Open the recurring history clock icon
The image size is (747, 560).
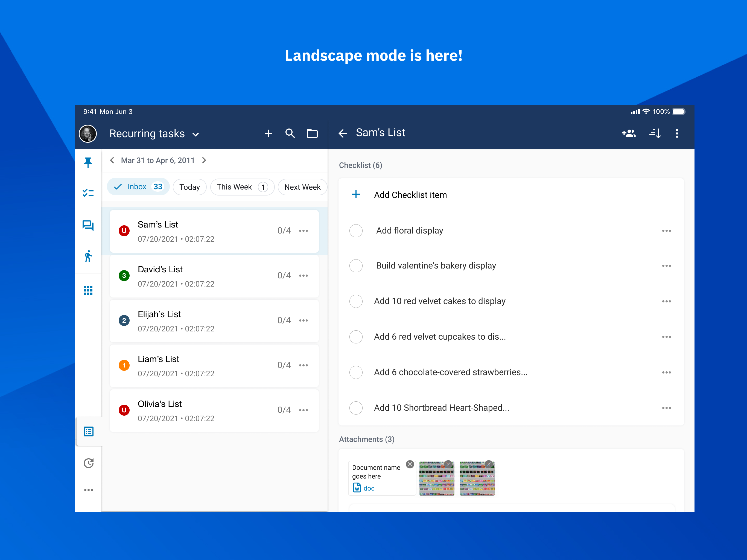(x=89, y=463)
